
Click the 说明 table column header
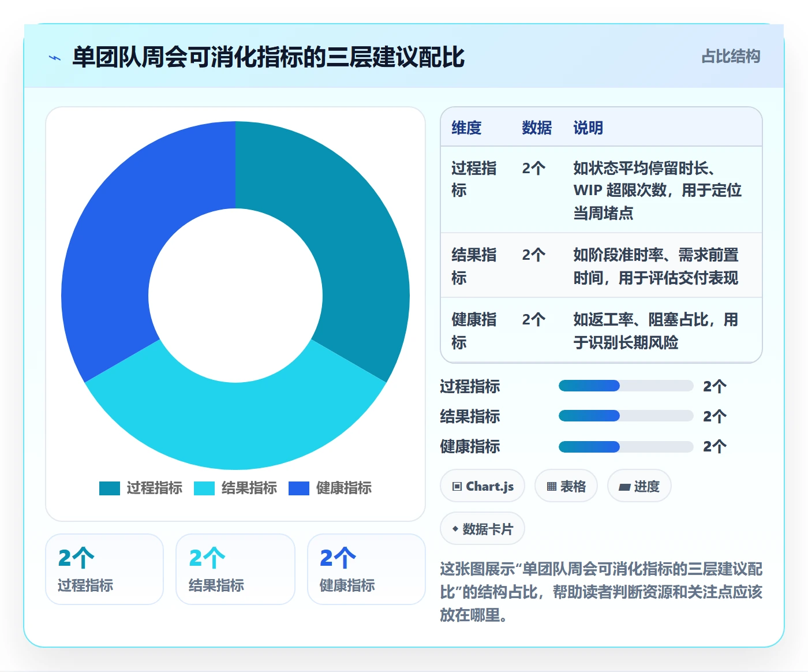[588, 128]
